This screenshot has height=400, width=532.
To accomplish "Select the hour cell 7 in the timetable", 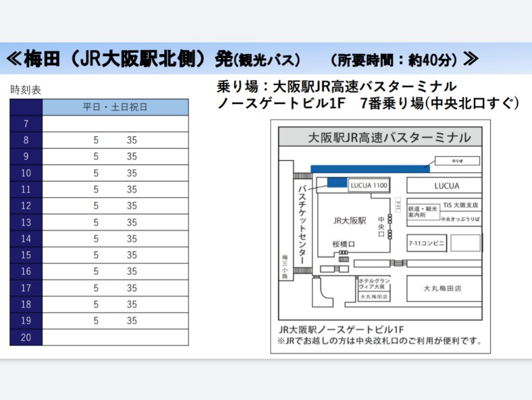I will tap(26, 124).
